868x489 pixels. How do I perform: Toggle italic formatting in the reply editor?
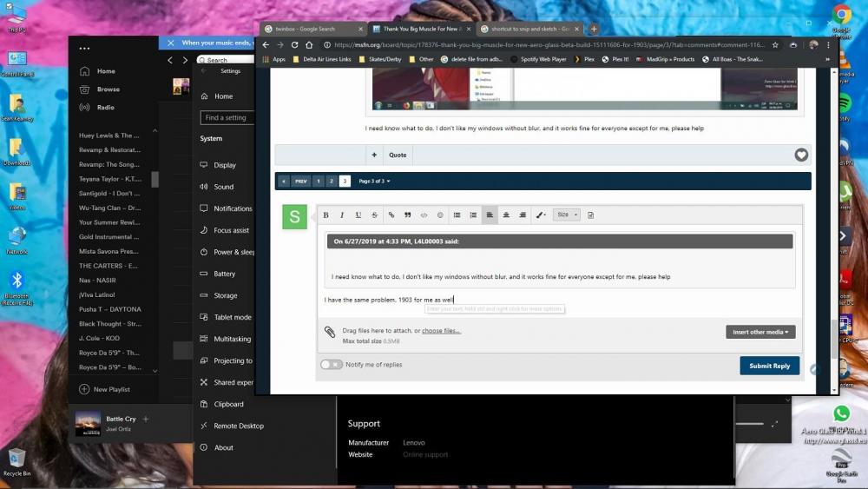coord(341,215)
